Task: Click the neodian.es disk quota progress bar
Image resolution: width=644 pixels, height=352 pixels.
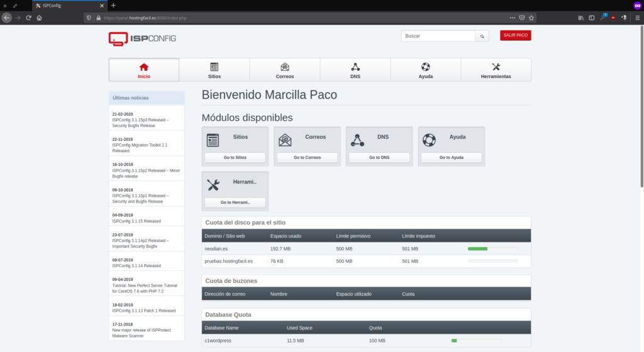Action: 492,249
